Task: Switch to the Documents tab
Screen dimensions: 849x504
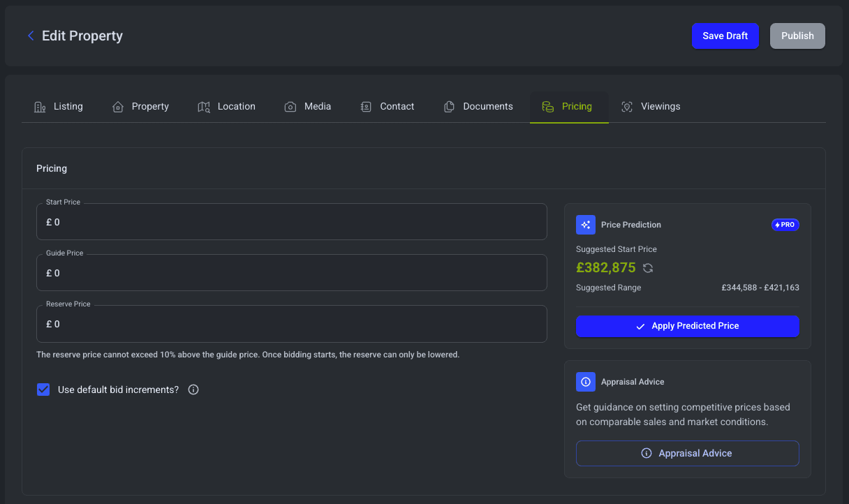Action: [478, 107]
